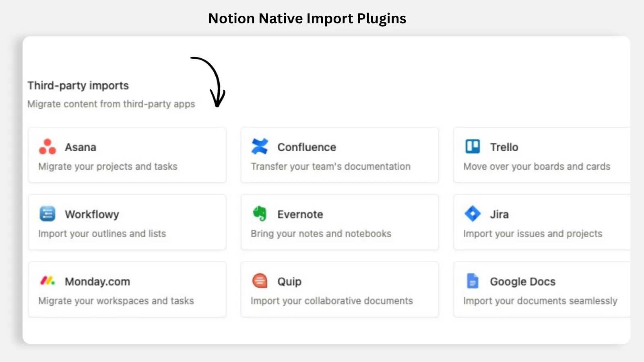Click "Bring your notes and notebooks" text

321,234
